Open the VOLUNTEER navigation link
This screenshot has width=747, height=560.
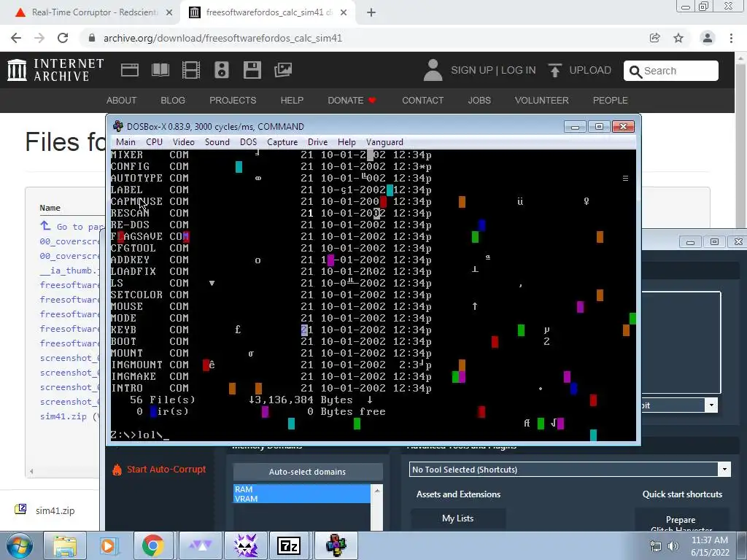(542, 101)
